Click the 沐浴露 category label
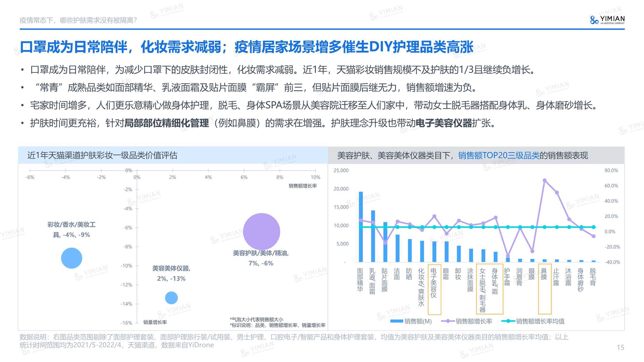644x362 pixels. 568,277
